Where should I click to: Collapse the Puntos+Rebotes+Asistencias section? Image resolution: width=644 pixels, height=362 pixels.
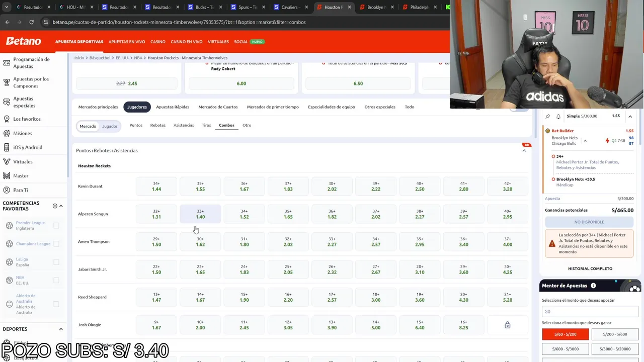point(524,150)
